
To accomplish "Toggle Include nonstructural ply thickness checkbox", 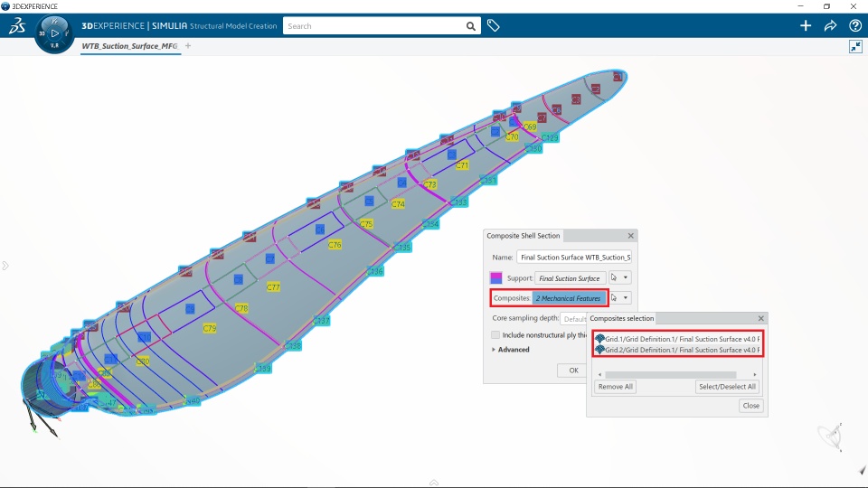I will coord(495,334).
